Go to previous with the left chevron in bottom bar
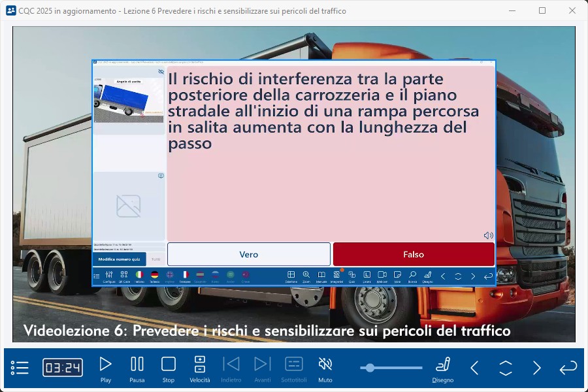 pos(475,368)
